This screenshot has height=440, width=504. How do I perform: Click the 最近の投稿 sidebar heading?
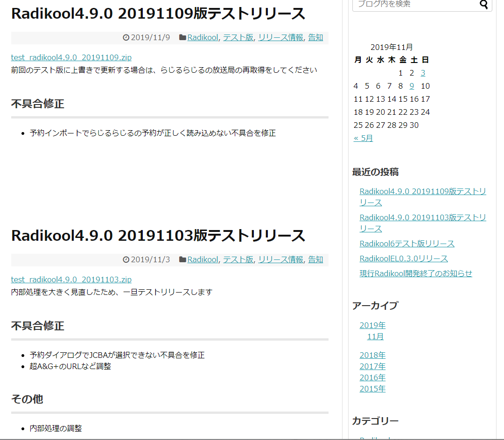pyautogui.click(x=375, y=172)
